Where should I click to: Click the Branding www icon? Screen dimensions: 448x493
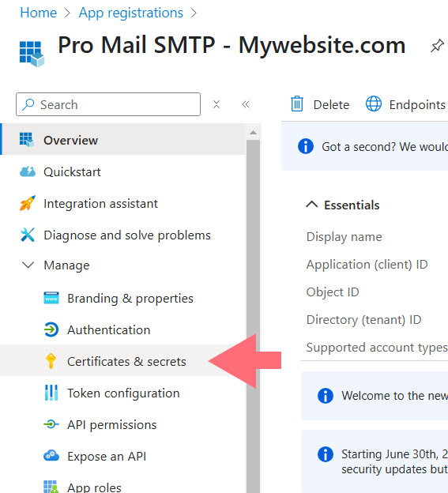[x=51, y=298]
